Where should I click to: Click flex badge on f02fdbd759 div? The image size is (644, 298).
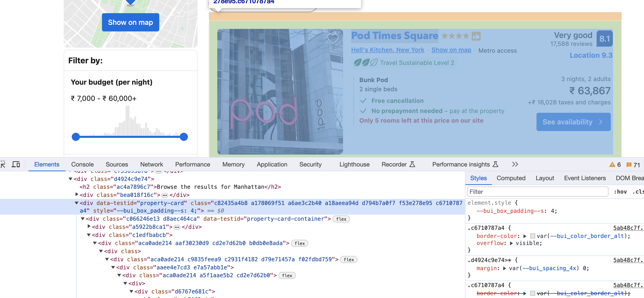point(349,260)
